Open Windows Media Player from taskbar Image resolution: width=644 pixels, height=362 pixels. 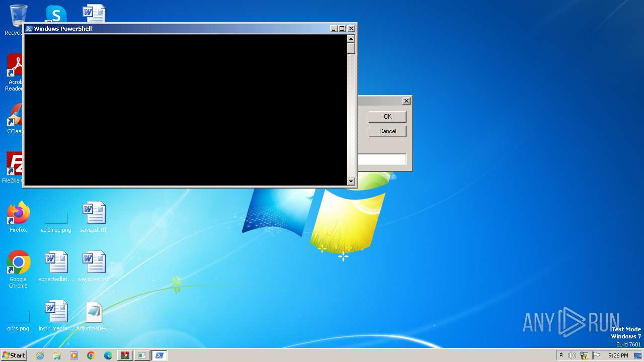click(x=74, y=355)
